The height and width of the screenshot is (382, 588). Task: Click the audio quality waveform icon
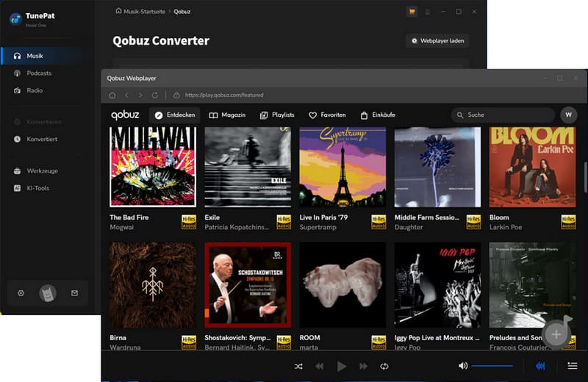click(x=540, y=366)
